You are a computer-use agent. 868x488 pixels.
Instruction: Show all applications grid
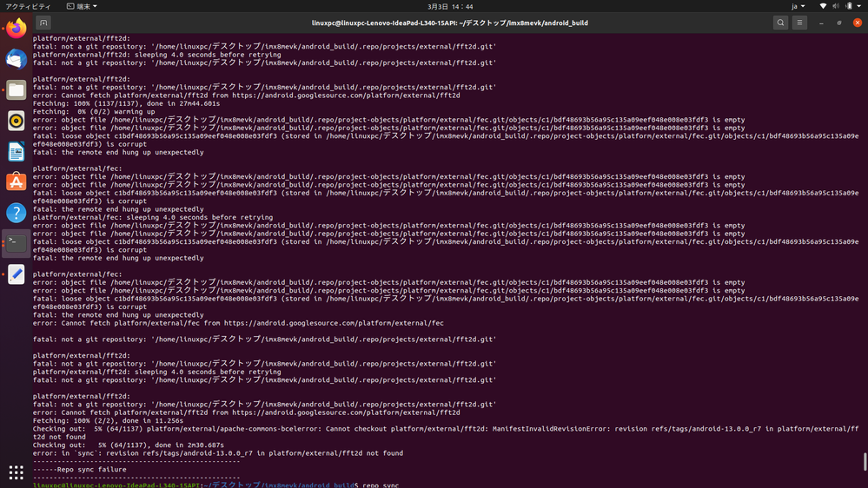[x=16, y=472]
